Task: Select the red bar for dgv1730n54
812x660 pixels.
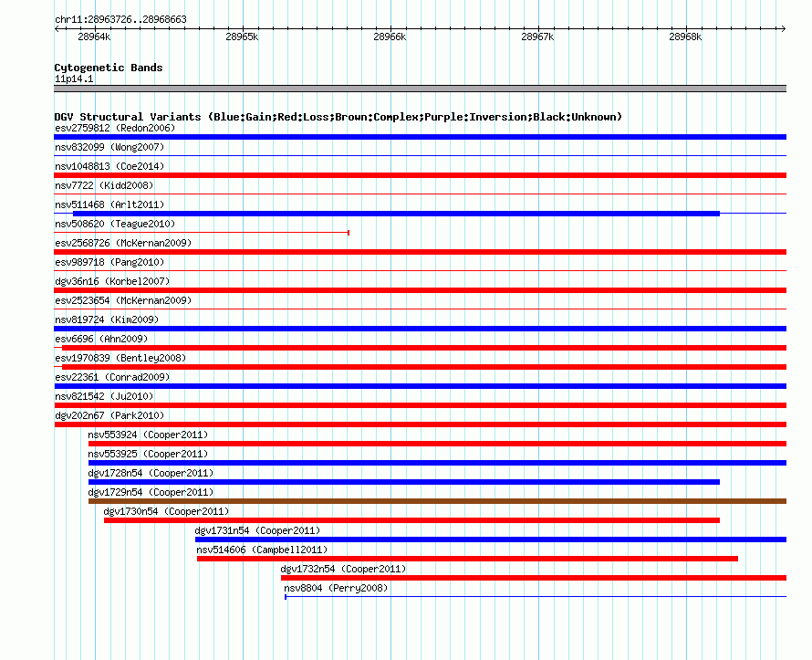Action: click(411, 520)
